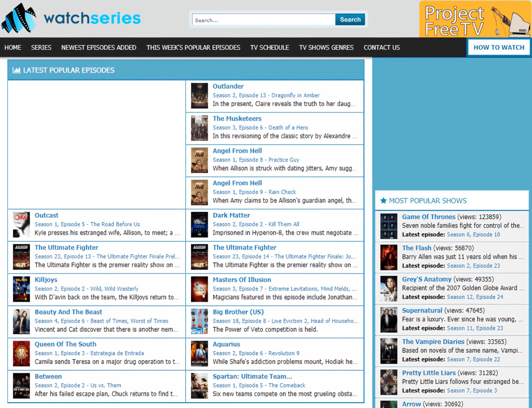Open the Arrow title link
This screenshot has height=408, width=532.
pyautogui.click(x=411, y=404)
